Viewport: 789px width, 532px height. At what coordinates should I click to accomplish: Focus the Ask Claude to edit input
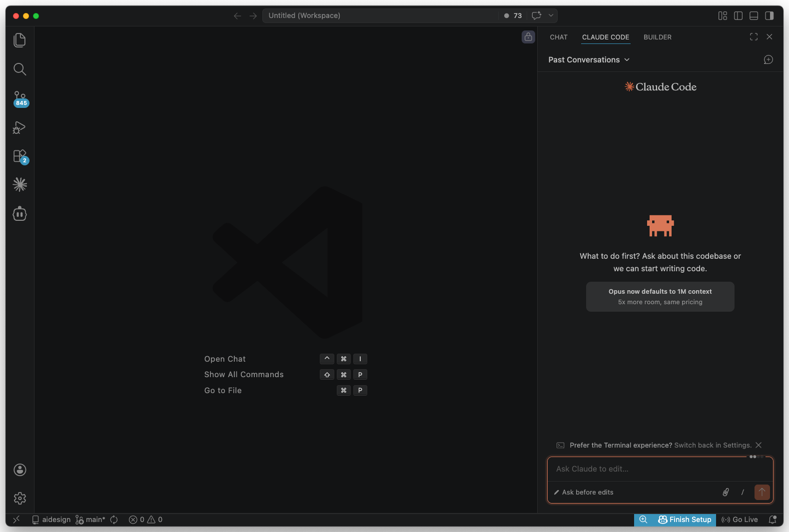coord(660,469)
